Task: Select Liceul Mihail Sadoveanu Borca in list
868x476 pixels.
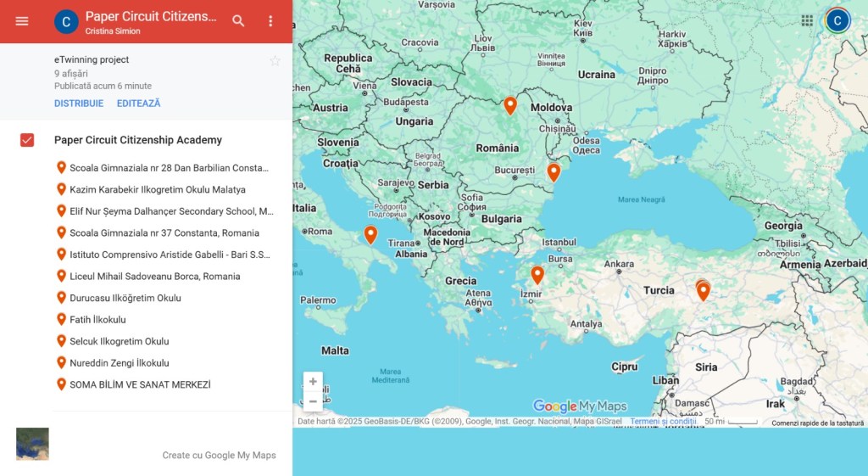Action: (154, 277)
